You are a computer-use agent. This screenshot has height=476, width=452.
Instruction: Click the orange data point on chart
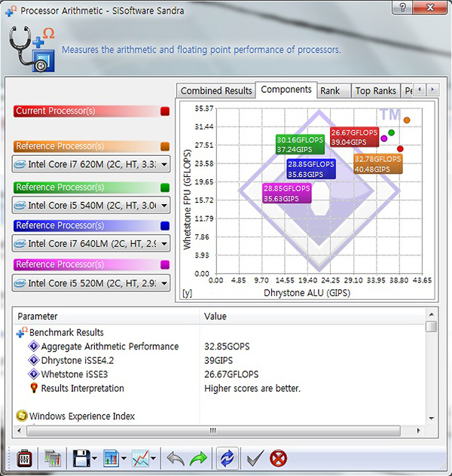tap(407, 121)
